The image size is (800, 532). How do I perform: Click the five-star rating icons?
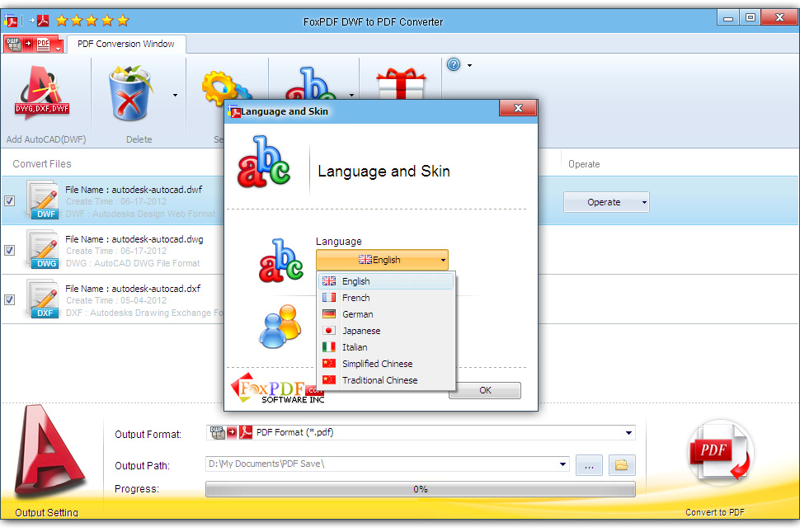(92, 21)
